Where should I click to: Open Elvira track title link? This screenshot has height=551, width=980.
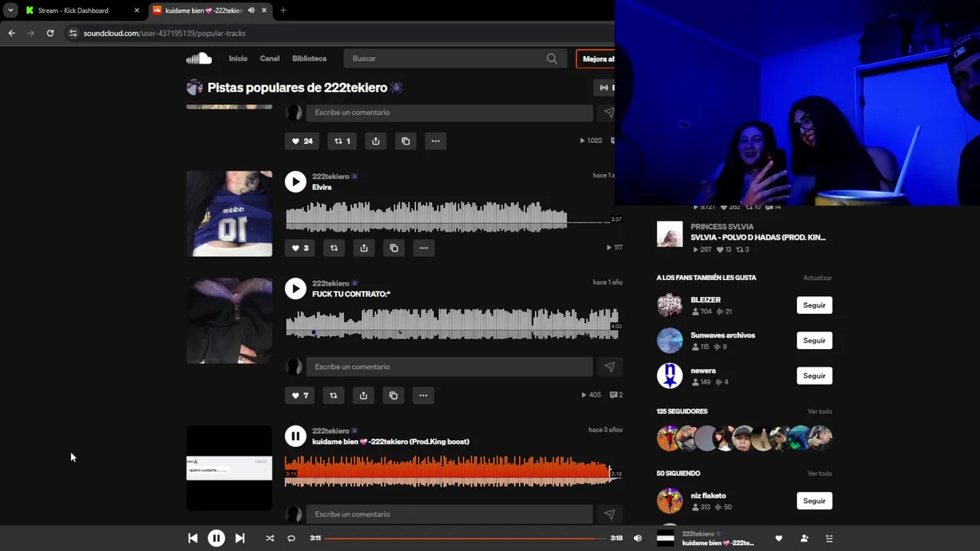coord(322,187)
